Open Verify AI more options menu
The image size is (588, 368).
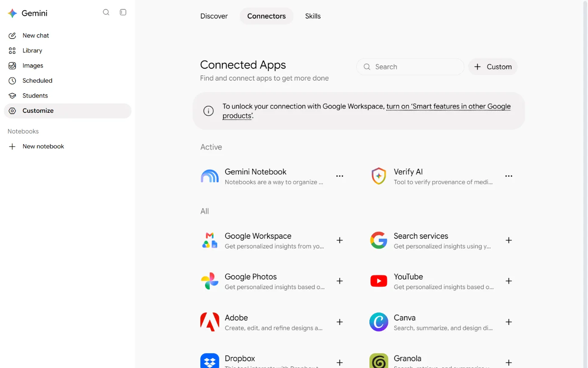coord(509,176)
